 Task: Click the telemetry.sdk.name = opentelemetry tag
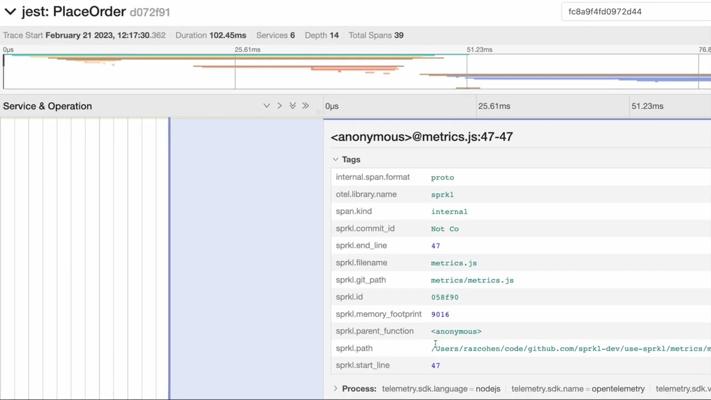pyautogui.click(x=578, y=389)
